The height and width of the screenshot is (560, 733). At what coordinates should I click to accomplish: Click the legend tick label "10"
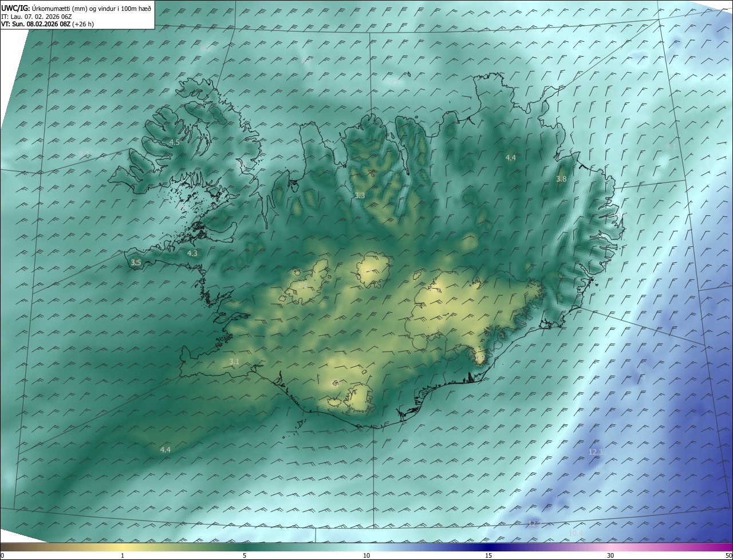click(366, 555)
